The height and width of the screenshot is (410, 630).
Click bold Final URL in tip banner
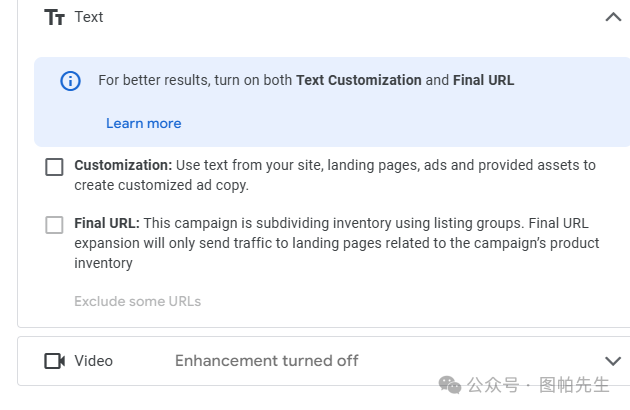483,80
